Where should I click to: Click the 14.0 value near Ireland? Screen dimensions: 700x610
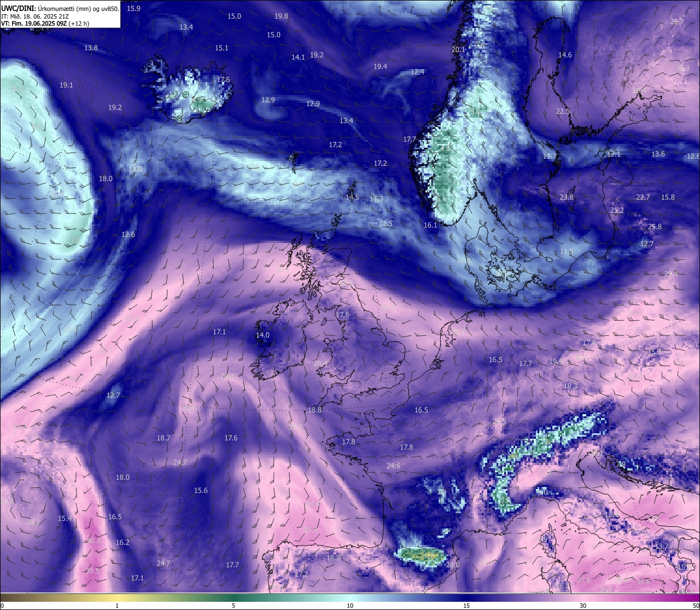(x=262, y=335)
